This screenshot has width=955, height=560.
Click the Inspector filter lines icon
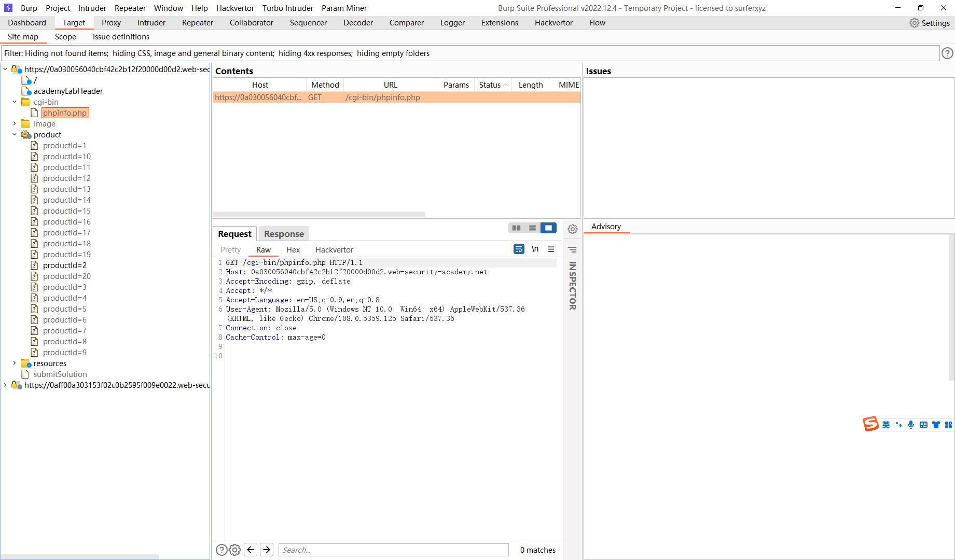pos(573,250)
